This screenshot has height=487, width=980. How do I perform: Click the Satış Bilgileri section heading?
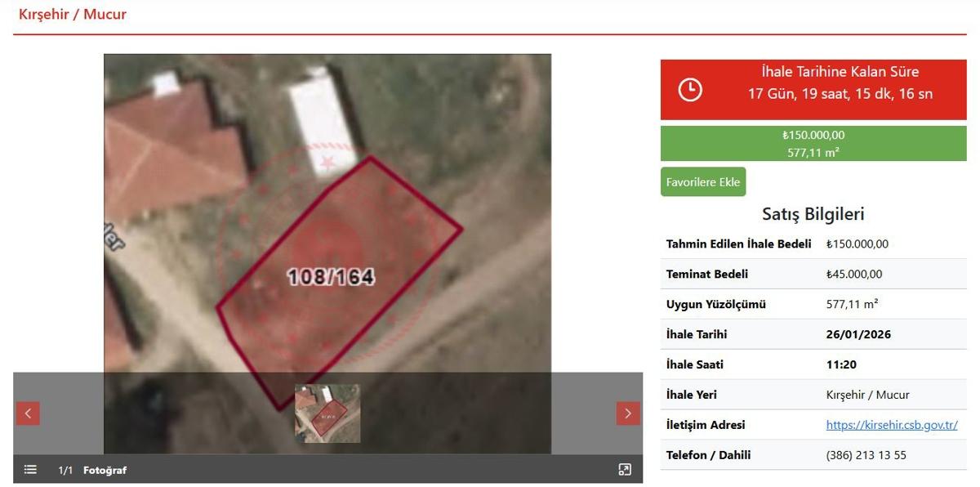(x=813, y=214)
